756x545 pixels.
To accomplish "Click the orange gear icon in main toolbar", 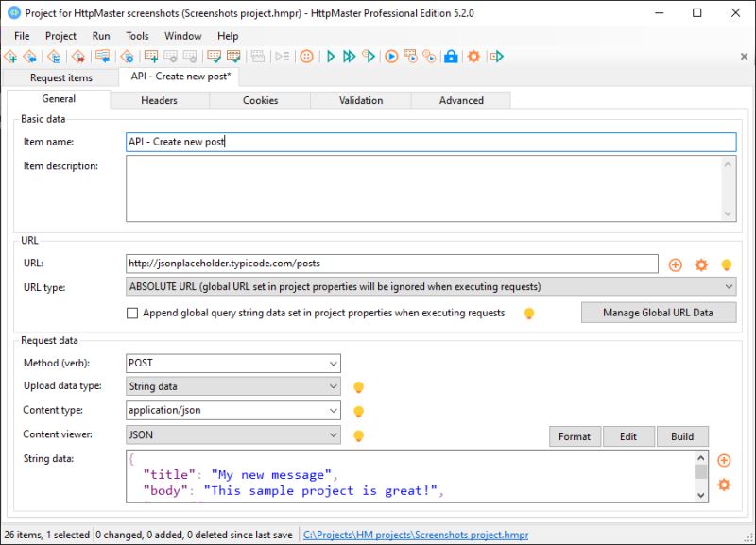I will coord(474,57).
